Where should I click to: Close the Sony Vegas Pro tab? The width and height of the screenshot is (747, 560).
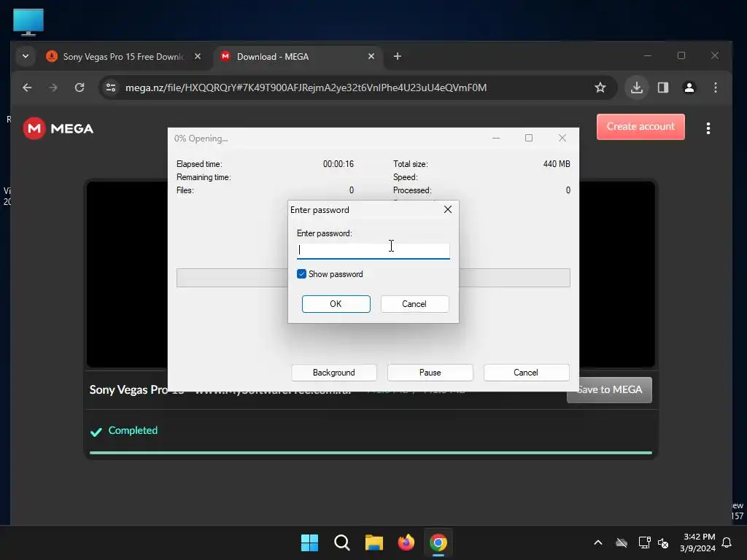pos(197,56)
